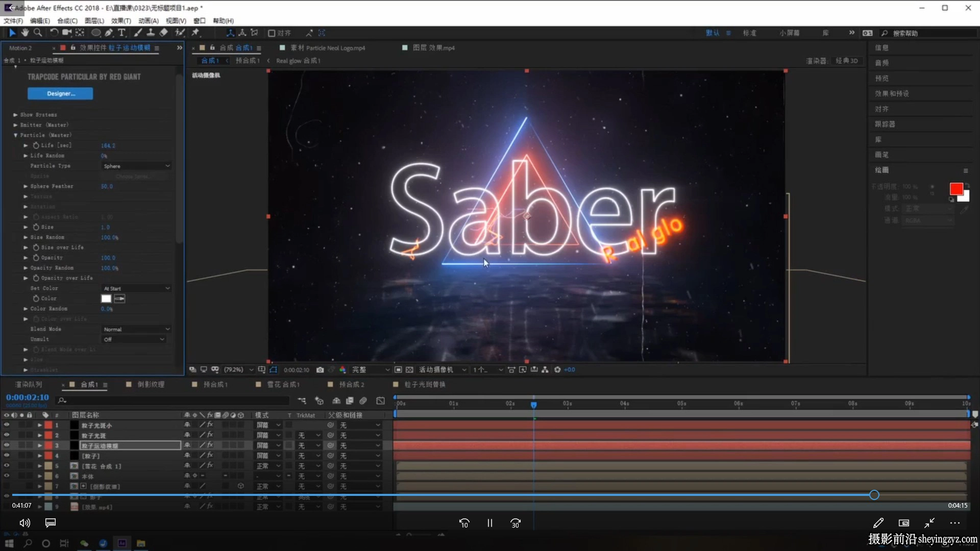Skip back 10 seconds in video

[x=464, y=523]
